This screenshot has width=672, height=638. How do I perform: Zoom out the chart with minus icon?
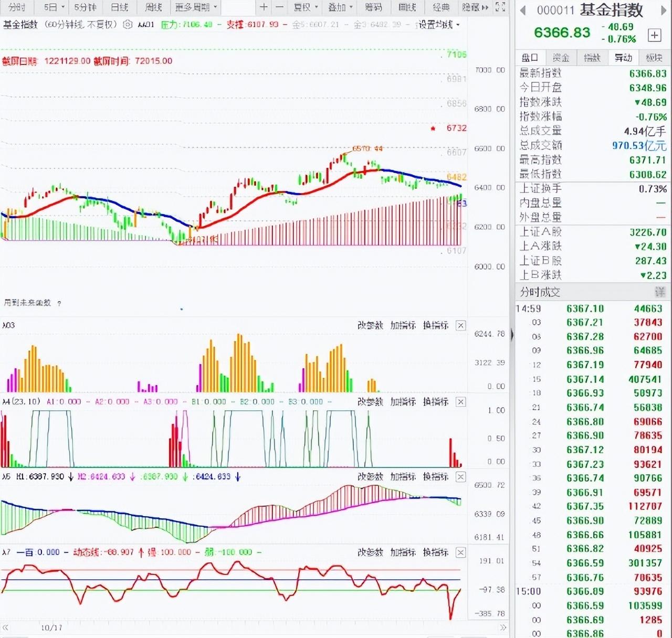click(280, 7)
